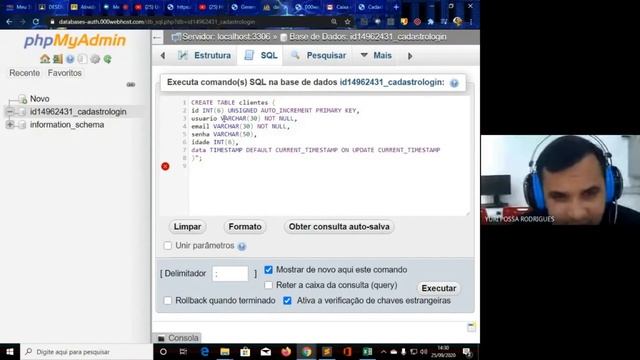Click the Formato button
640x360 pixels.
(245, 227)
